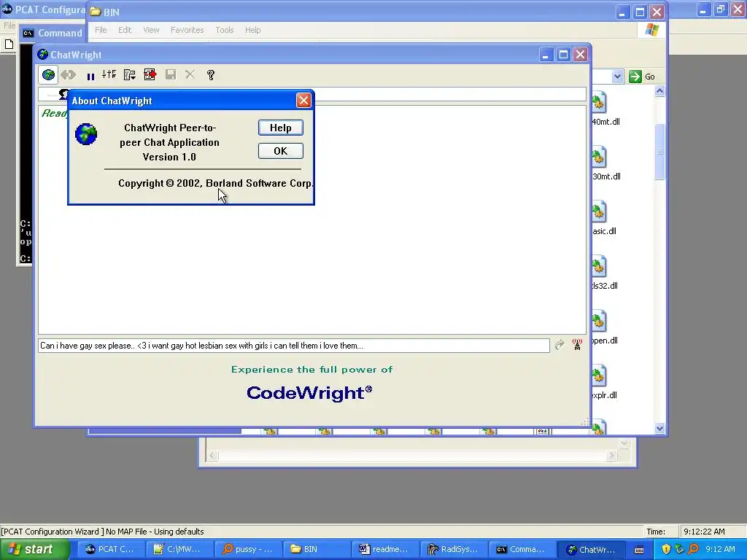
Task: Open the Favorites menu in BIN window
Action: [x=187, y=30]
